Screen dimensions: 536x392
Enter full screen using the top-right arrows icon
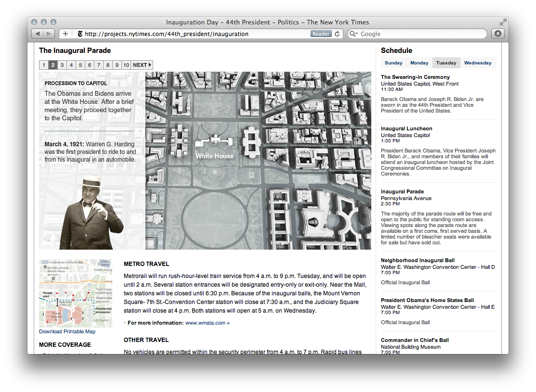coord(503,22)
